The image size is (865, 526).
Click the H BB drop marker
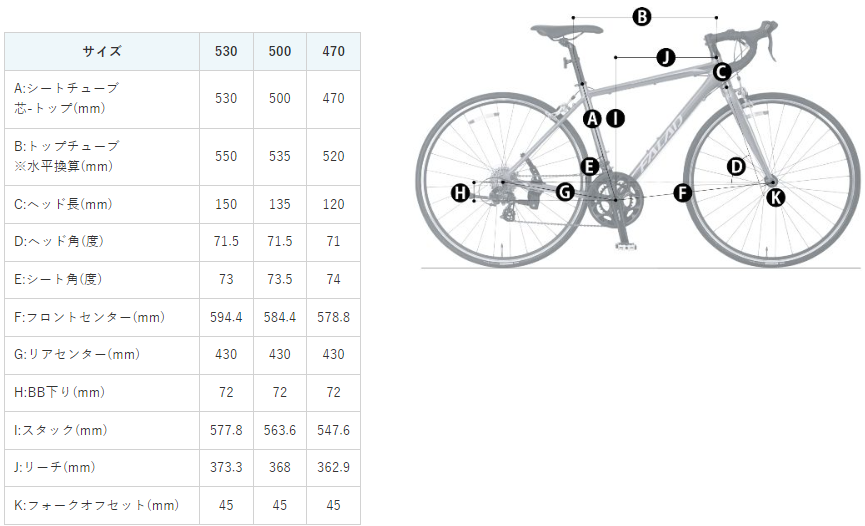coord(460,193)
